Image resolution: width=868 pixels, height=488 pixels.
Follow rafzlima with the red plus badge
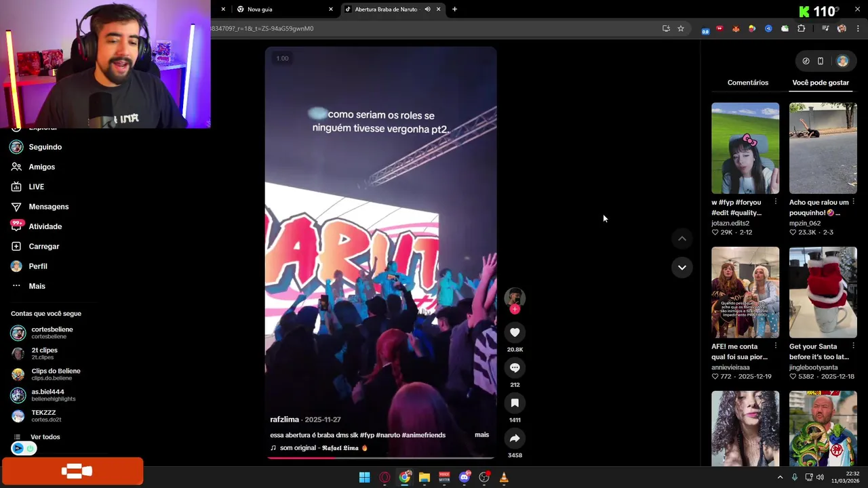coord(515,309)
